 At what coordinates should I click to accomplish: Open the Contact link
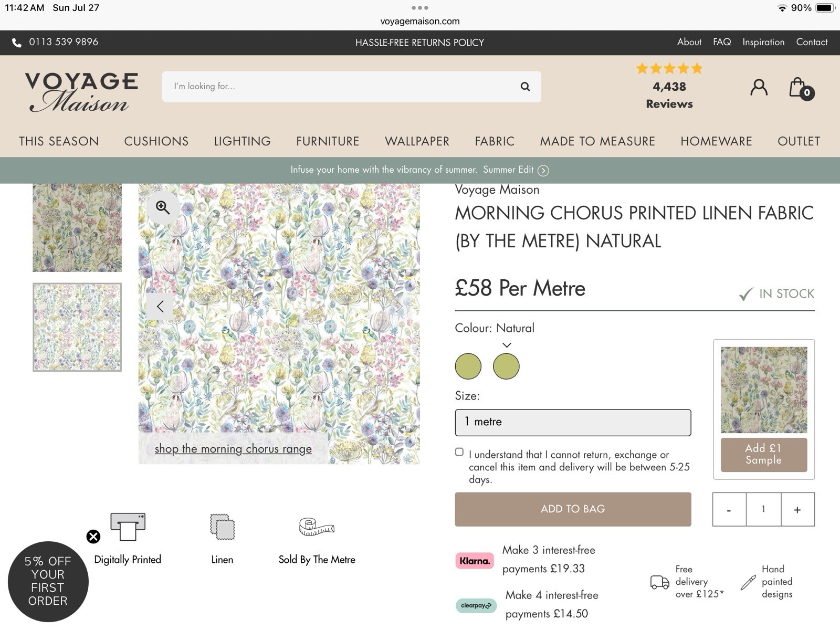point(812,42)
